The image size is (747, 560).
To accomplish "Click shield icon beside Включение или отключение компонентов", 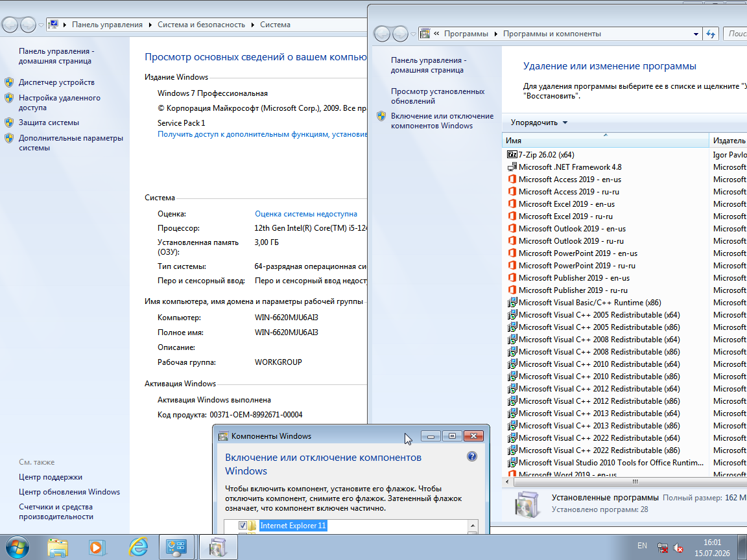I will (381, 116).
